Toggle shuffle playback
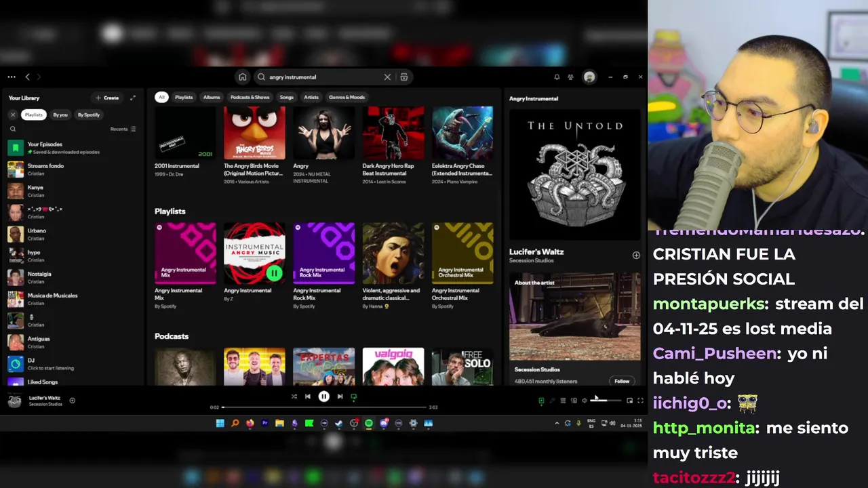The image size is (868, 488). 294,396
